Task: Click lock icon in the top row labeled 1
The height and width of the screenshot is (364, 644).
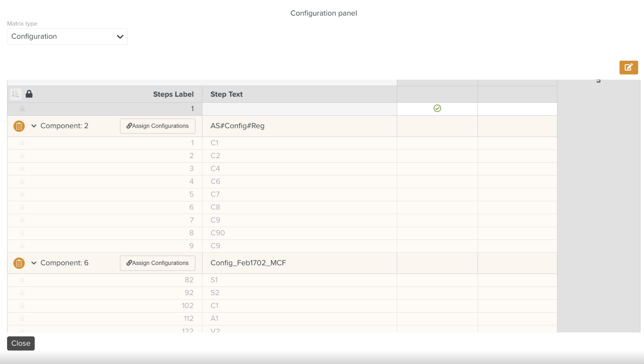Action: tap(22, 109)
